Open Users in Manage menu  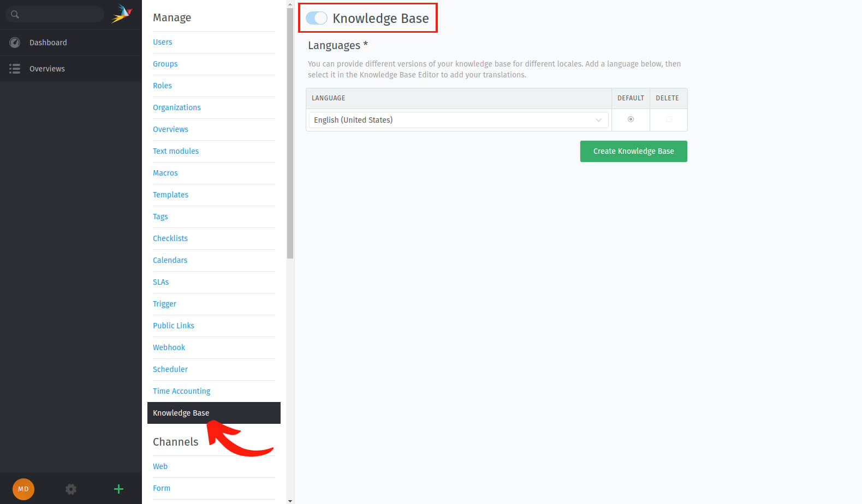162,42
